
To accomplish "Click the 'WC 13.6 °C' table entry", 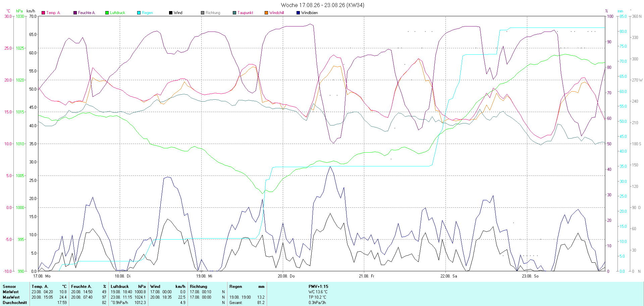I will click(318, 292).
